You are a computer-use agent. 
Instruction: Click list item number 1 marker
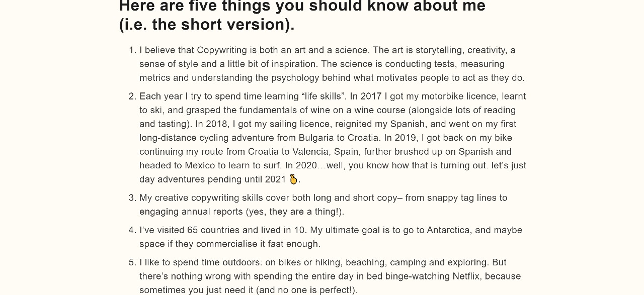[x=133, y=50]
